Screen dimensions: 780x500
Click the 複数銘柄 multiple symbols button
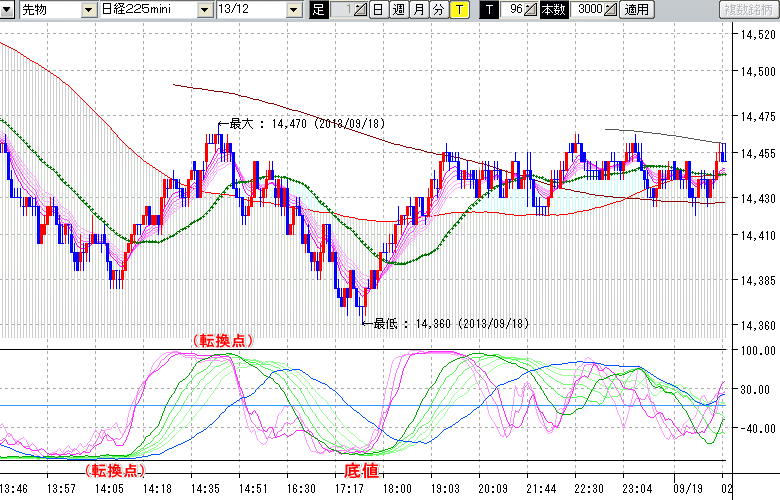[x=748, y=10]
